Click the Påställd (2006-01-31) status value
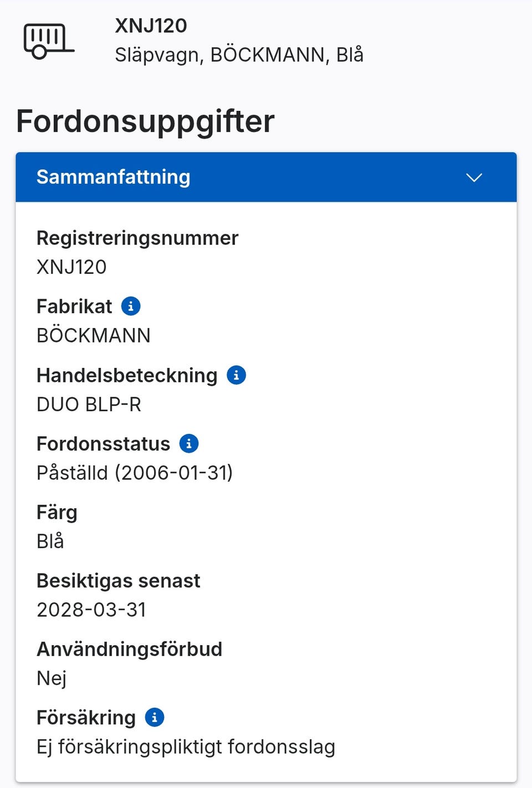Screen dimensions: 532x788 click(x=135, y=473)
